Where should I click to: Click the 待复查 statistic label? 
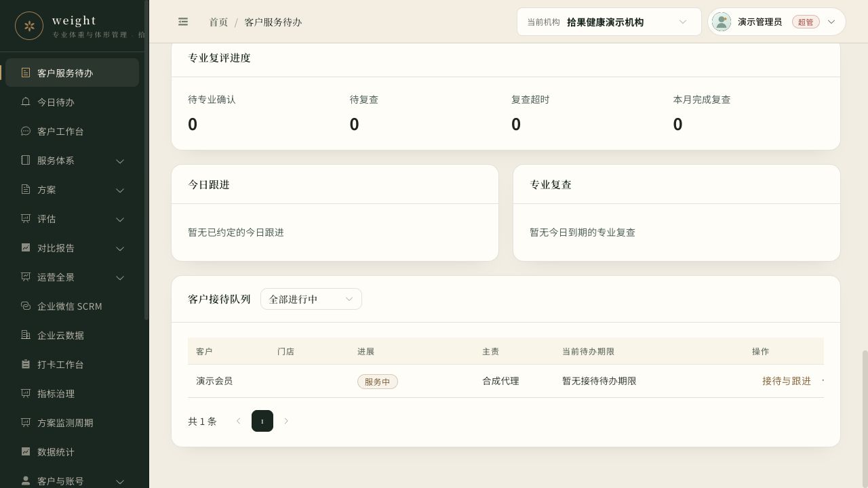[x=364, y=99]
